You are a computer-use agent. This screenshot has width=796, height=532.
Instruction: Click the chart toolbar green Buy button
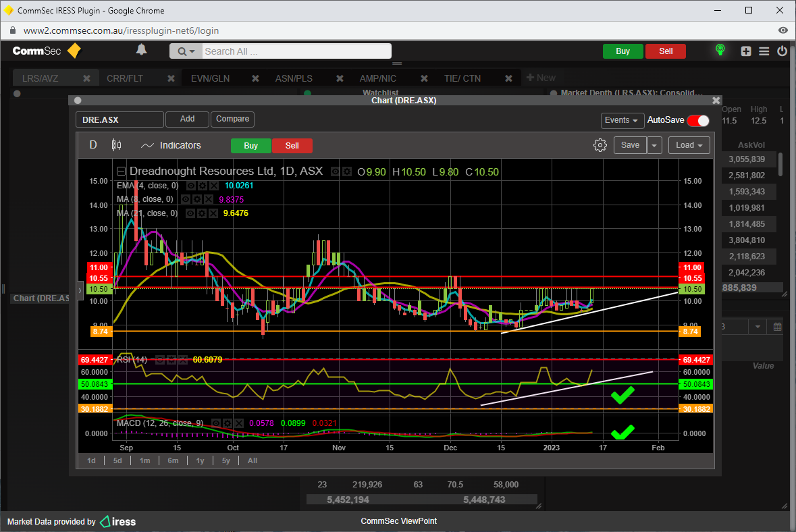pyautogui.click(x=250, y=146)
